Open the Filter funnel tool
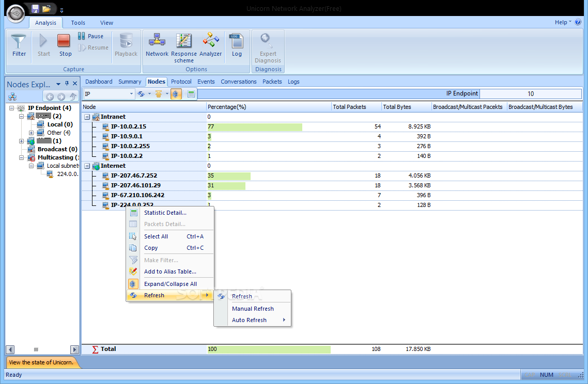The image size is (588, 384). tap(19, 45)
